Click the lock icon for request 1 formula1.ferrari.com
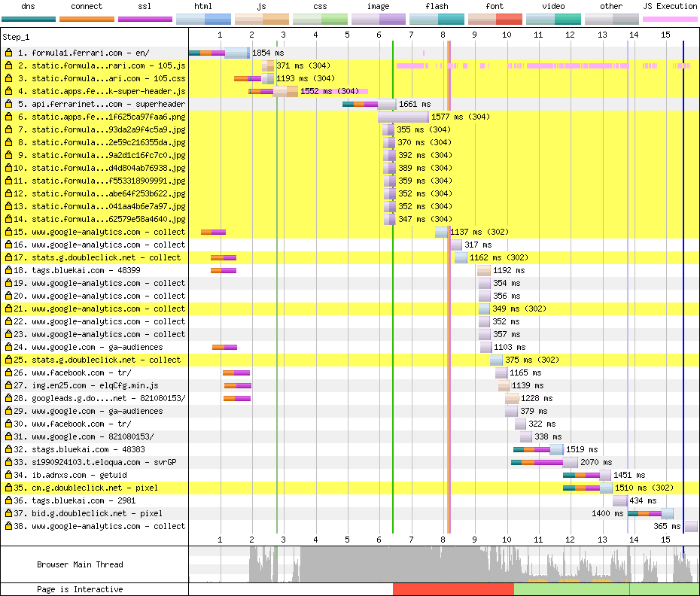The width and height of the screenshot is (700, 596). 8,53
